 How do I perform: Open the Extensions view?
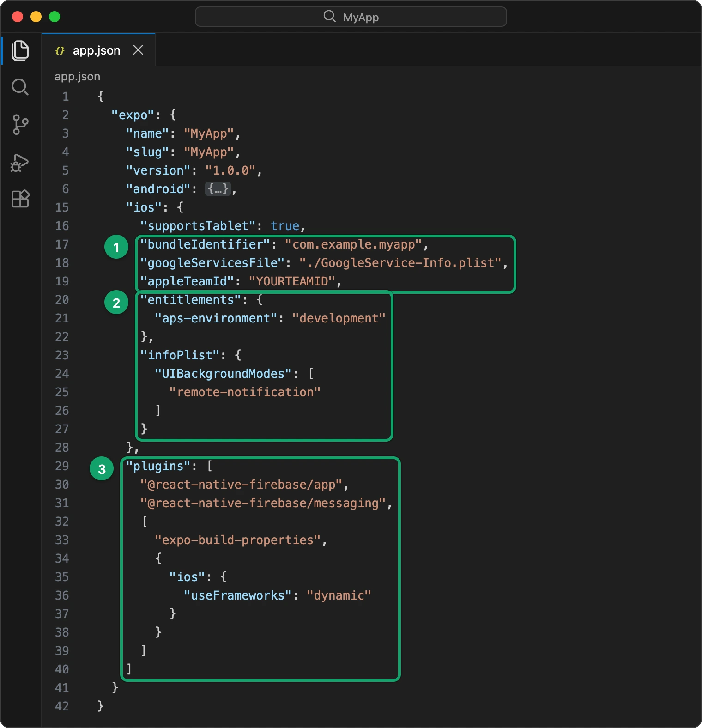(x=20, y=199)
